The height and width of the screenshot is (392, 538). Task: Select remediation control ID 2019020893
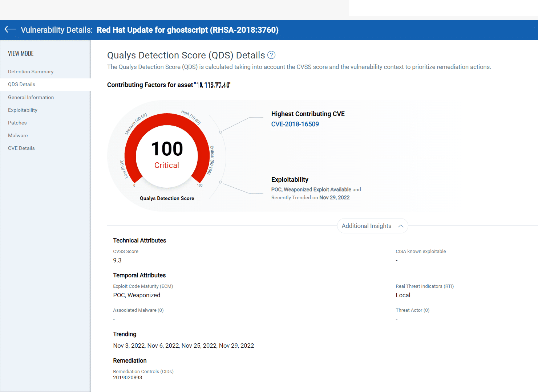click(x=128, y=377)
